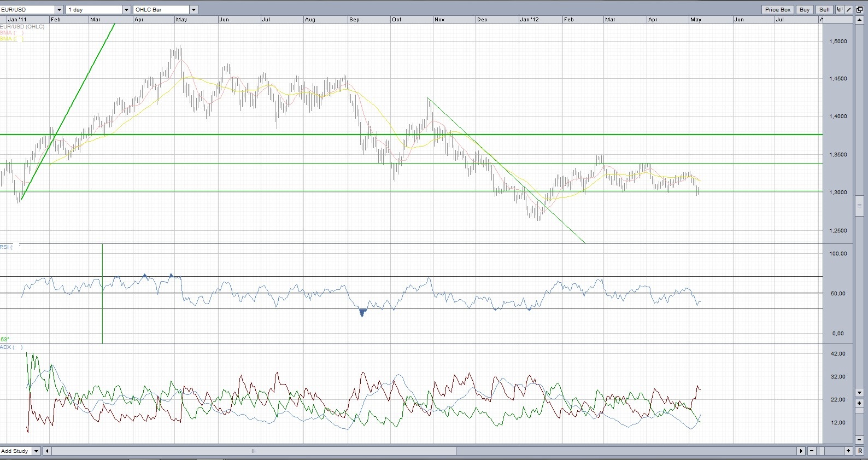Open the OHLC Bar chart type dropdown

tap(193, 10)
